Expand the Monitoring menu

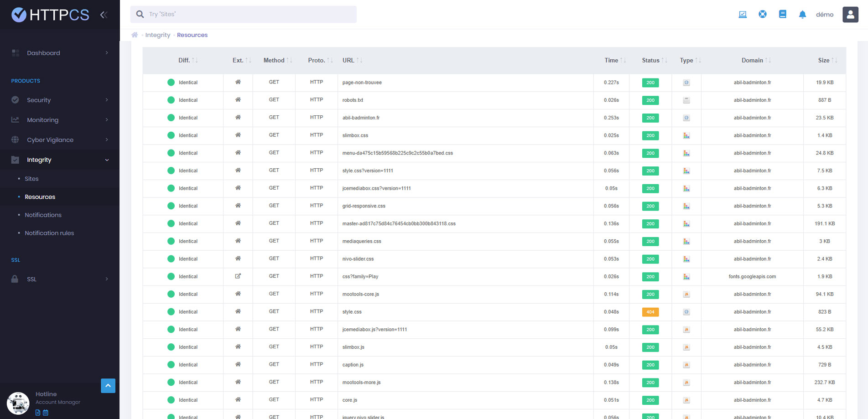(60, 120)
